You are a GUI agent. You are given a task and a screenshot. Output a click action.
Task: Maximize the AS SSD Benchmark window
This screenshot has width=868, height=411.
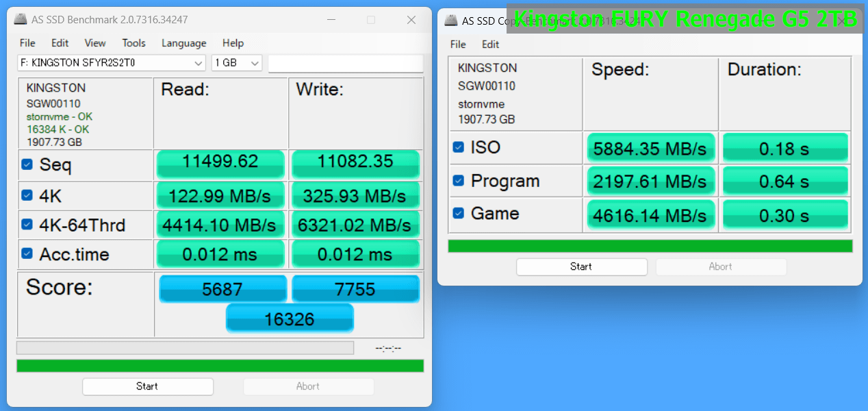coord(371,20)
